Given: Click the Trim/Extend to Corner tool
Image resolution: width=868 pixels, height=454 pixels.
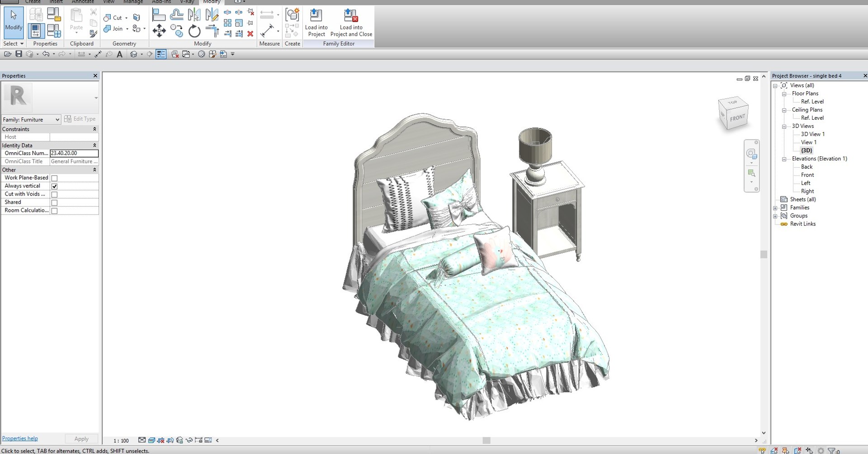Looking at the screenshot, I should coord(212,31).
